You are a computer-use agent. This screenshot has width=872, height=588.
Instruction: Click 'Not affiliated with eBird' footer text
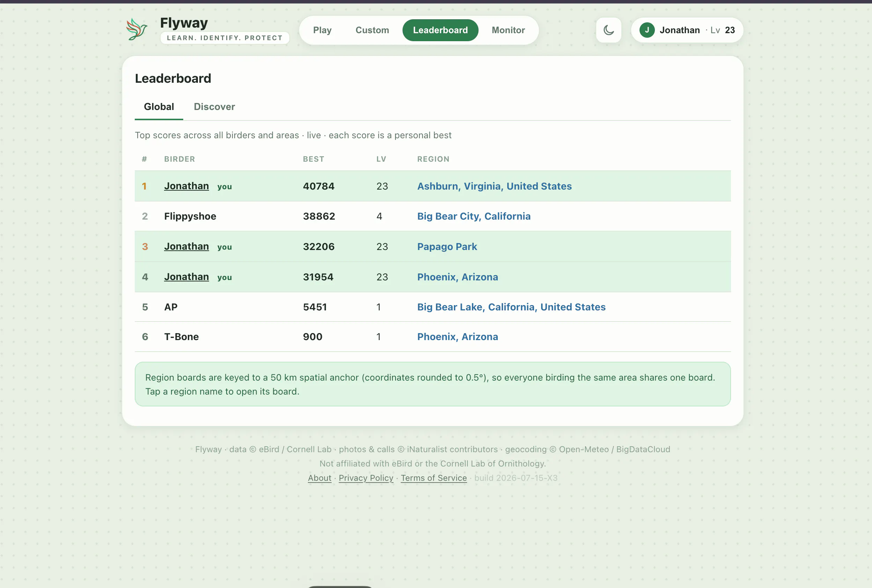tap(433, 464)
